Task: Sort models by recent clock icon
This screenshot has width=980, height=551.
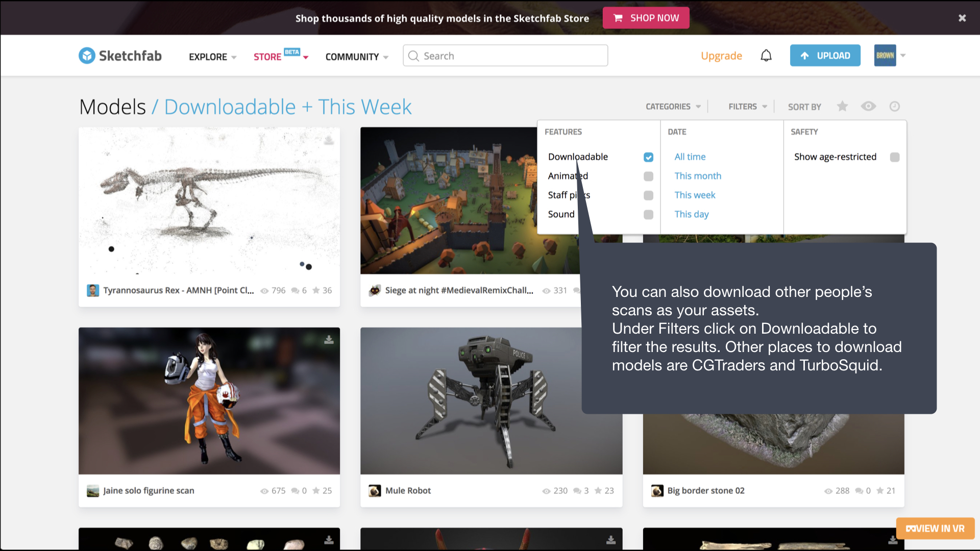Action: tap(894, 106)
